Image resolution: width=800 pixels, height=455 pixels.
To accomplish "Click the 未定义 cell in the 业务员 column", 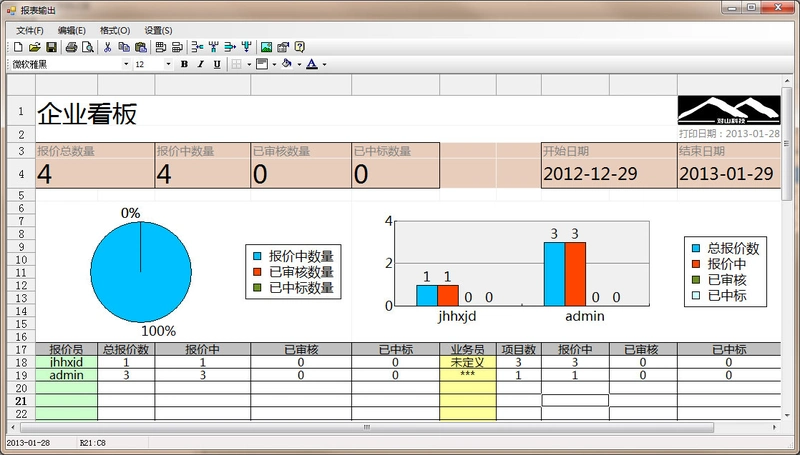I will tap(467, 362).
